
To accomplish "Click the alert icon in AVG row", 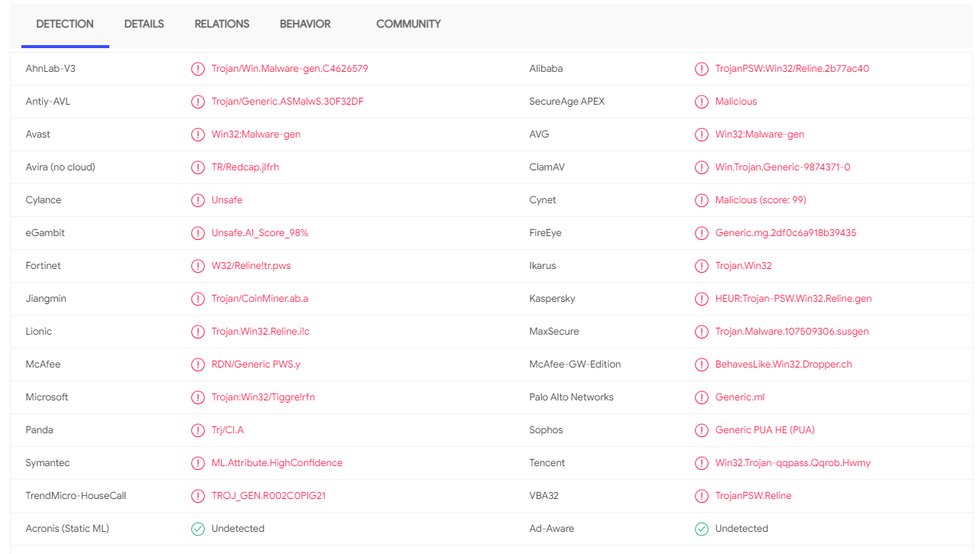I will coord(702,134).
